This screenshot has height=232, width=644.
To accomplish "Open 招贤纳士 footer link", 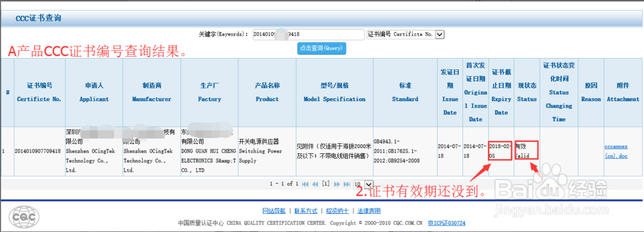I will point(337,211).
